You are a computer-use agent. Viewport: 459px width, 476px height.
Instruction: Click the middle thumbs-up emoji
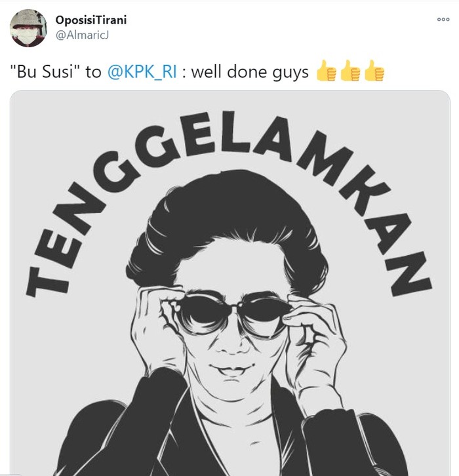(350, 72)
